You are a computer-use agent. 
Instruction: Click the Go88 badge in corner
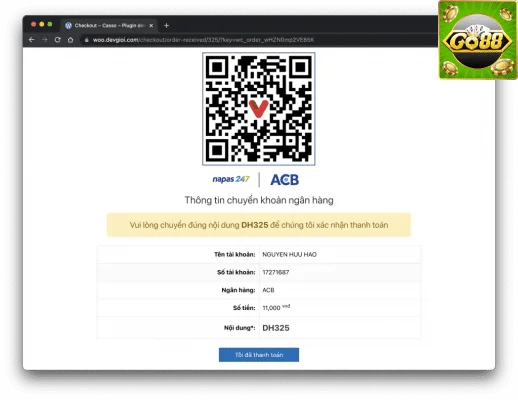pos(478,40)
